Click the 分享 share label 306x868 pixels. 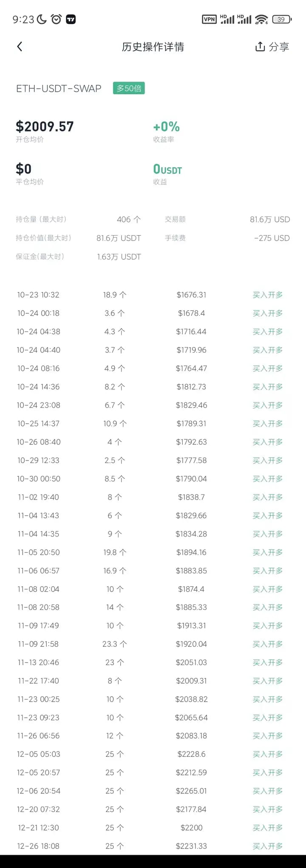[279, 47]
